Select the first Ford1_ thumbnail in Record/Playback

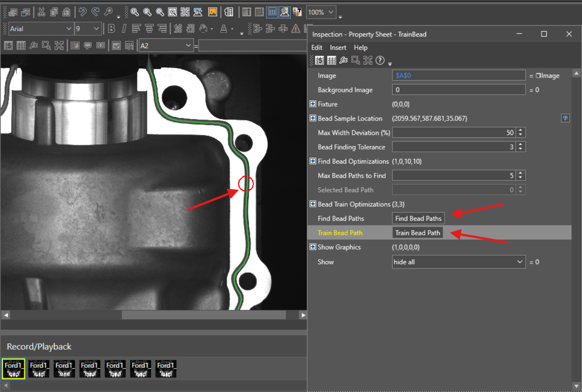point(13,368)
